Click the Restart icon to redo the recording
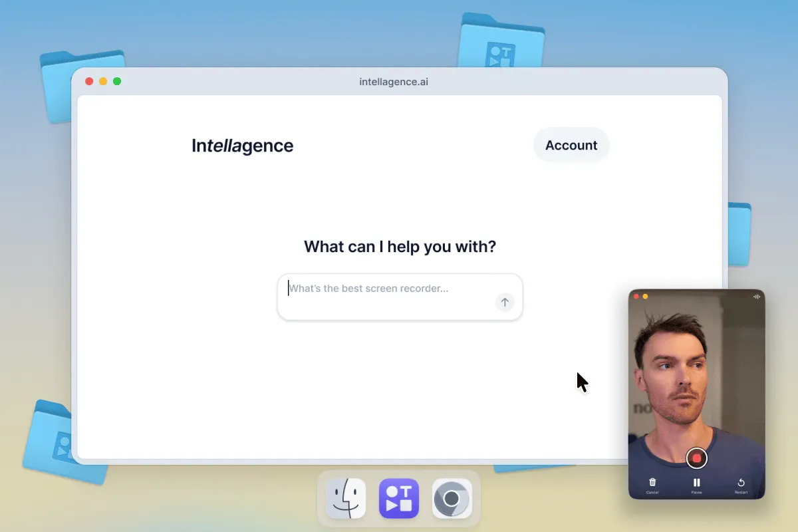The width and height of the screenshot is (798, 532). [741, 482]
